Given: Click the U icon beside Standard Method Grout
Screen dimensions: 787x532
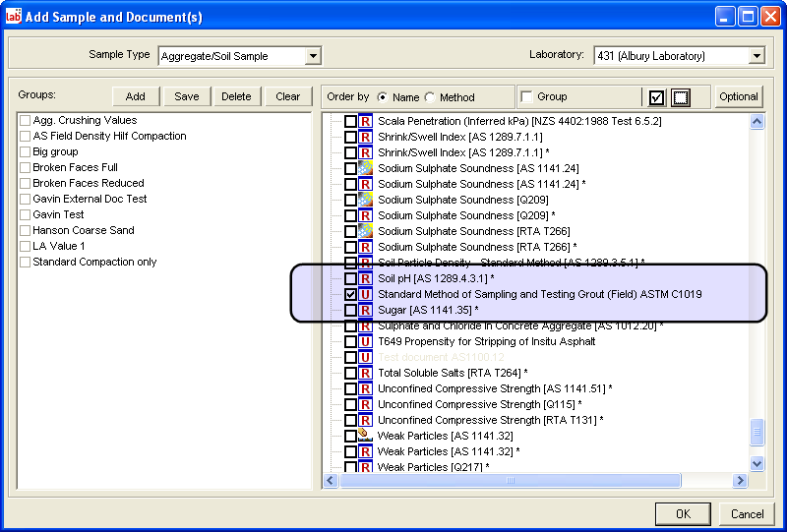Looking at the screenshot, I should pos(365,294).
